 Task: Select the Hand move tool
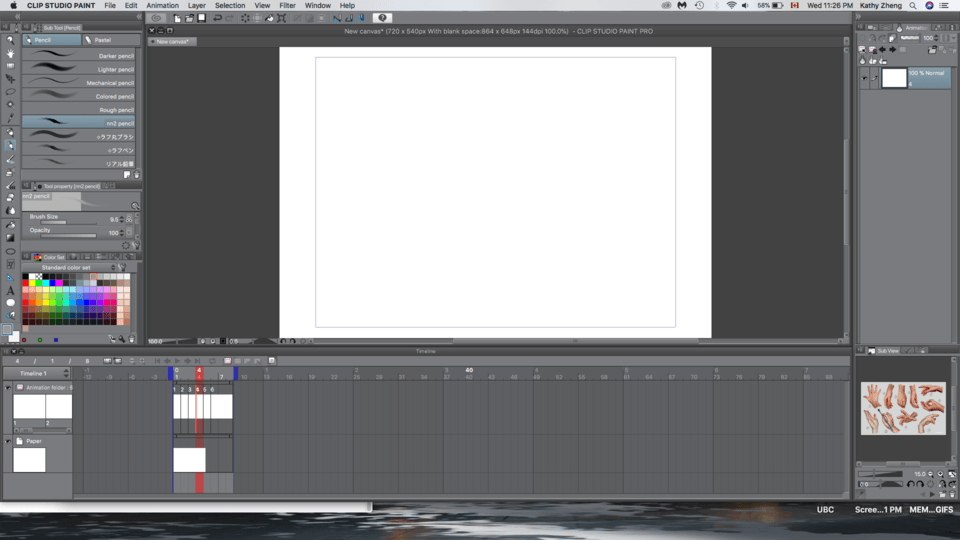[x=10, y=53]
